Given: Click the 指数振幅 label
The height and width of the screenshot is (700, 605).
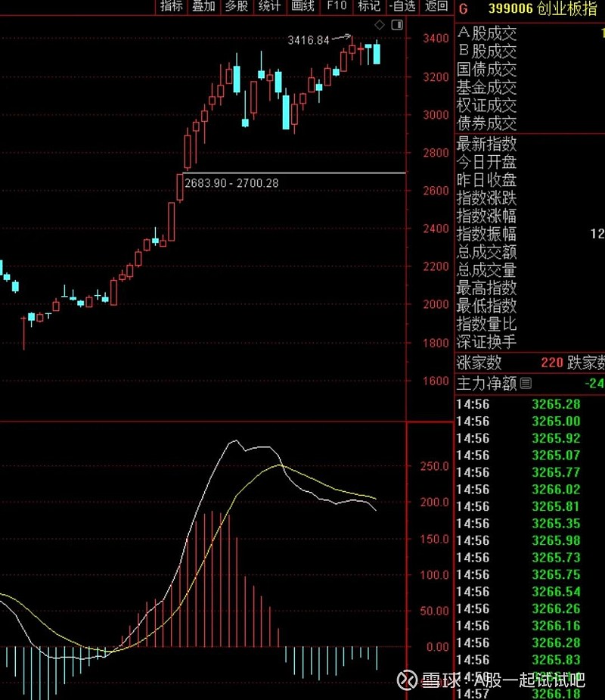Looking at the screenshot, I should click(486, 234).
